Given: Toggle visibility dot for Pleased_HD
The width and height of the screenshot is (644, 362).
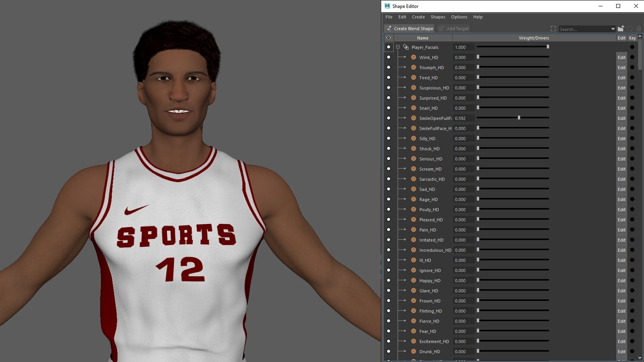Looking at the screenshot, I should pos(388,220).
